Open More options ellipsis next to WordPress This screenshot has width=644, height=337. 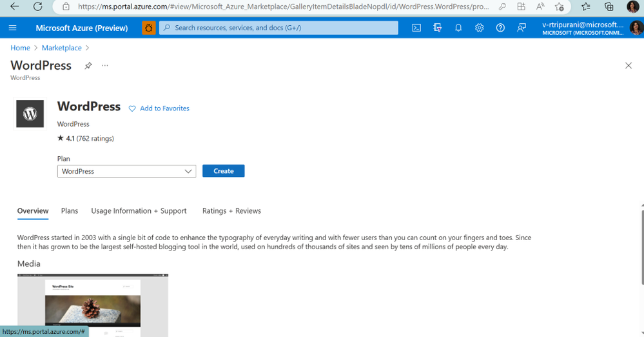[104, 65]
